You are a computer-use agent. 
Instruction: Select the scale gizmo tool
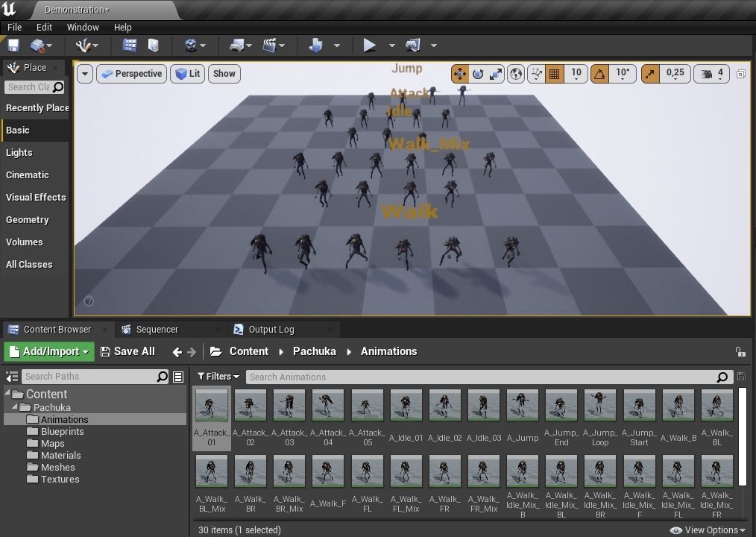(496, 74)
